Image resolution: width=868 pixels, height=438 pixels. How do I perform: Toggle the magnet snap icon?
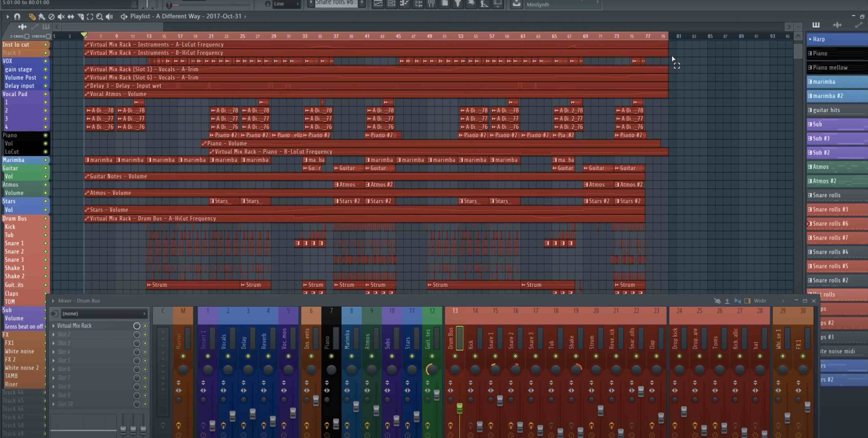[17, 16]
